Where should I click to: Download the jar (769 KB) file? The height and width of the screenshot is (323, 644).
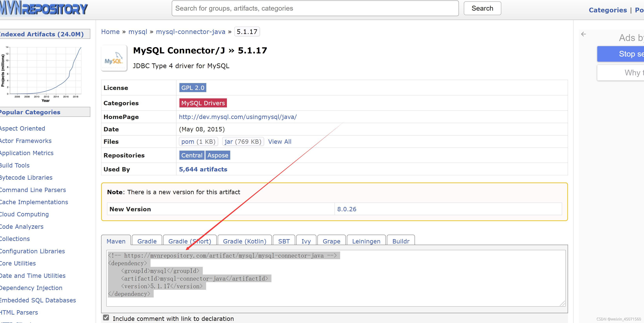[x=243, y=142]
